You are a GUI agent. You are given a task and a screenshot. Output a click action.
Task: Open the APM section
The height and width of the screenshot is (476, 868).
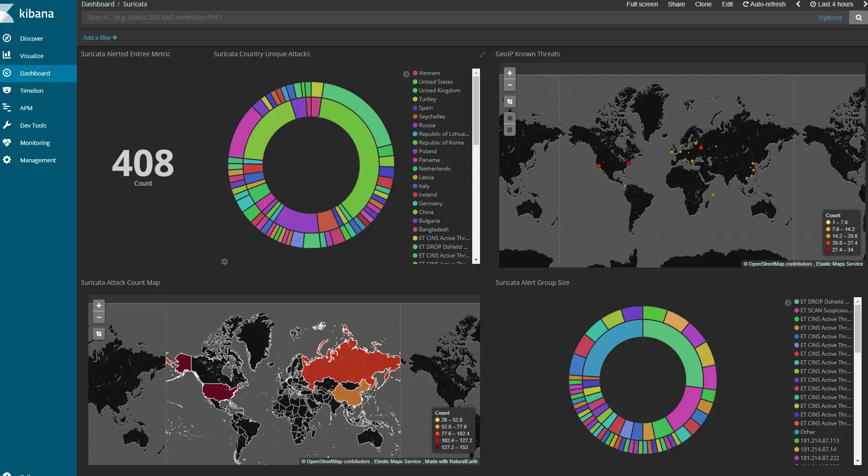click(27, 108)
